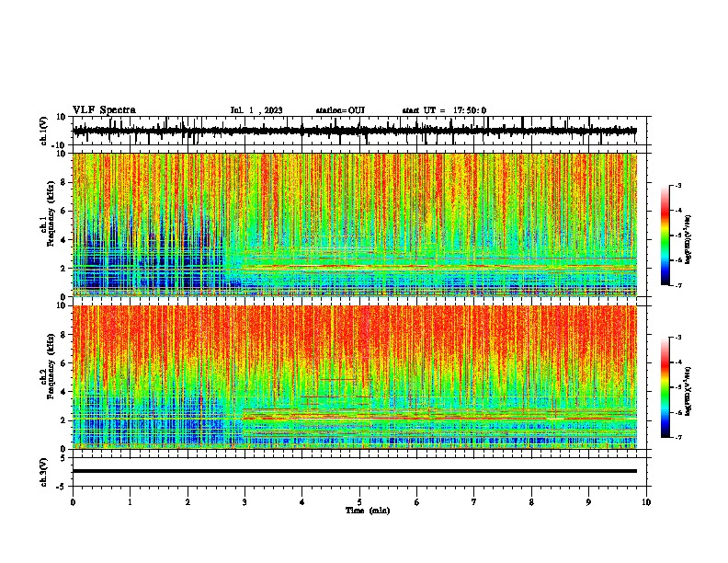Click the "-6" label on ch.1 colorbar
This screenshot has height=563, width=728.
click(x=677, y=260)
